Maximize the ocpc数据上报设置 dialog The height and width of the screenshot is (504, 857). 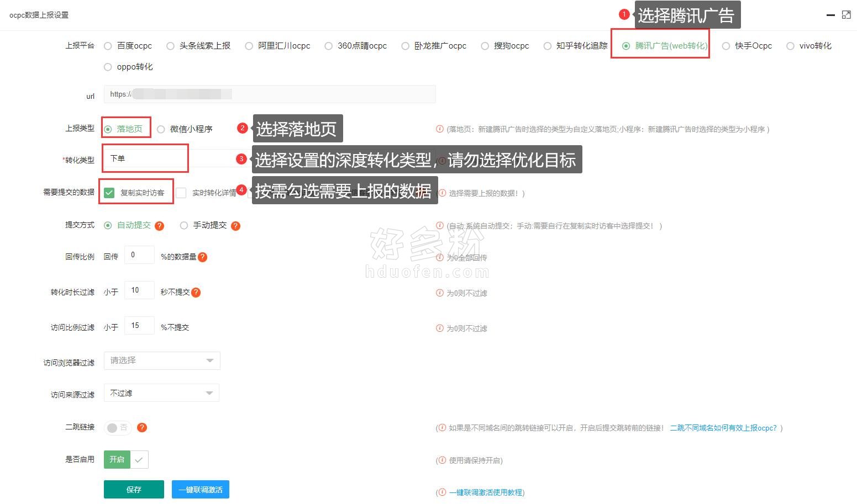pyautogui.click(x=847, y=15)
